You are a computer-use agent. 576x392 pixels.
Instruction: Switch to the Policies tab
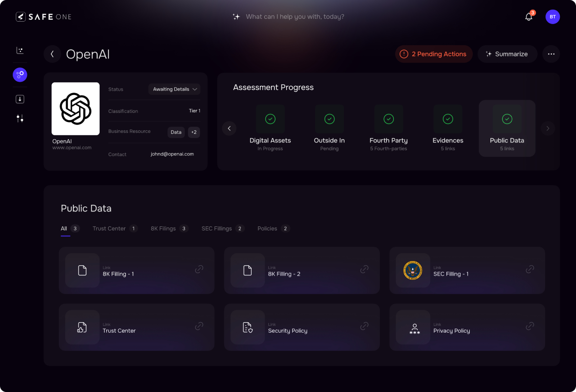(x=274, y=229)
